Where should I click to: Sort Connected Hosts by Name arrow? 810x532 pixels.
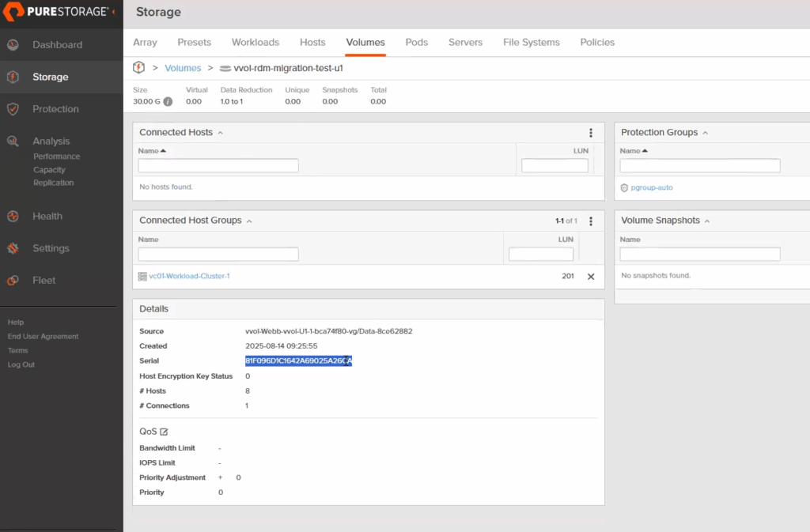click(163, 151)
